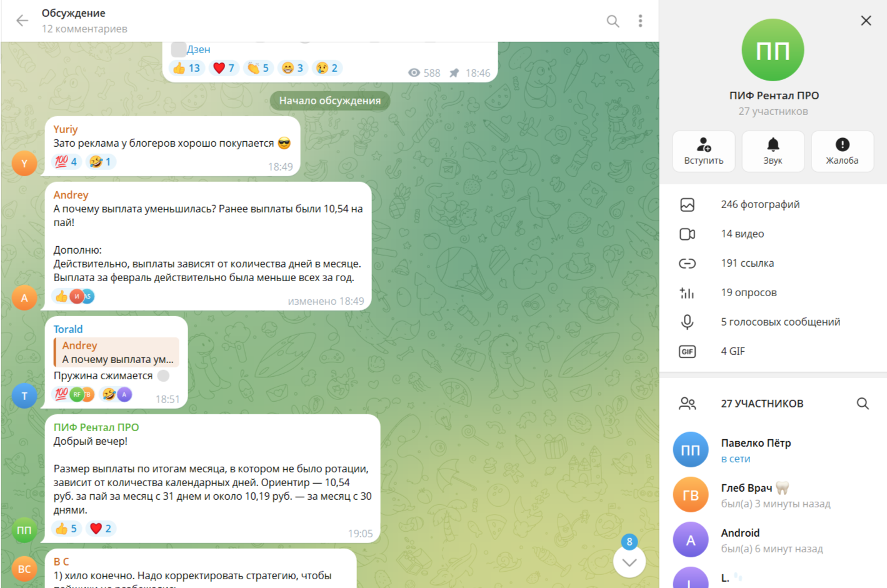Open member Павелко Пётр profile
887x588 pixels.
pyautogui.click(x=773, y=450)
